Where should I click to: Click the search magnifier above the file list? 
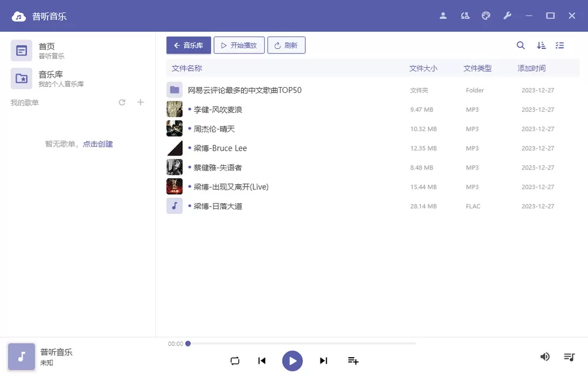pos(520,45)
